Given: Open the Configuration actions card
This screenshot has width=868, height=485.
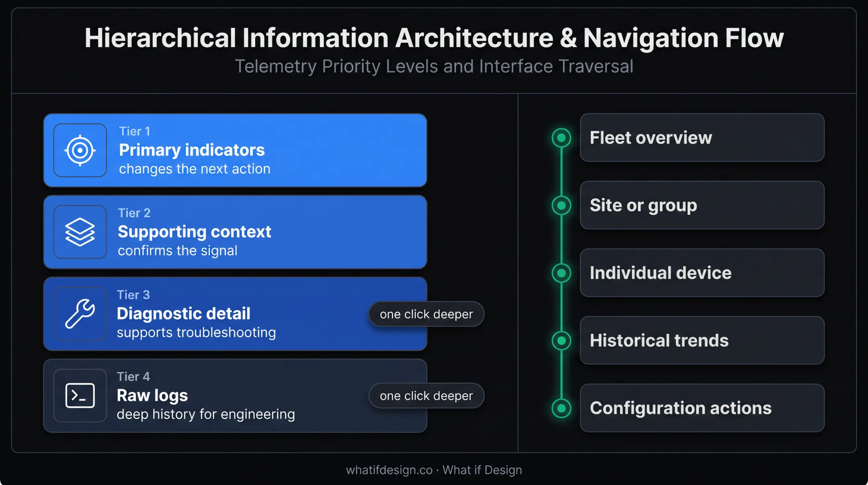Looking at the screenshot, I should pos(702,408).
